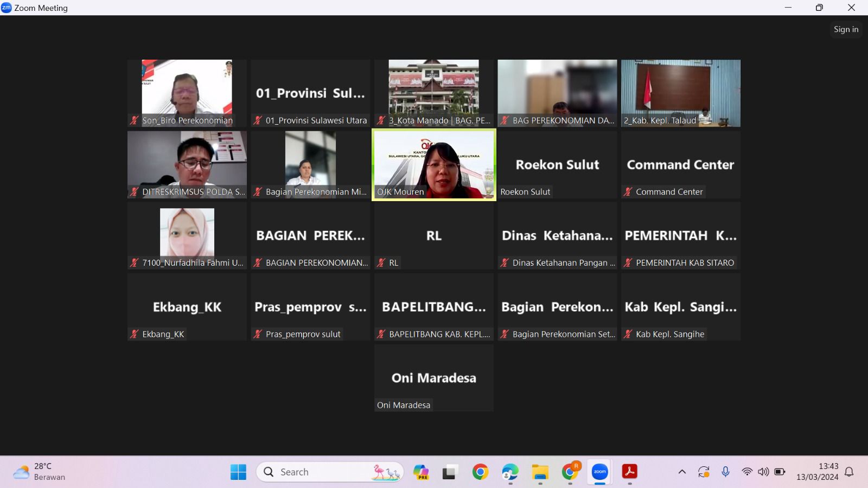The width and height of the screenshot is (868, 488).
Task: Click muted microphone icon on Command Center
Action: [628, 191]
